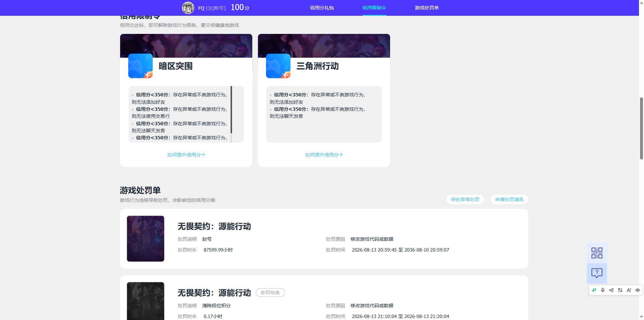Click the 游戏处罚单 section heading
This screenshot has height=320, width=644.
click(x=140, y=190)
